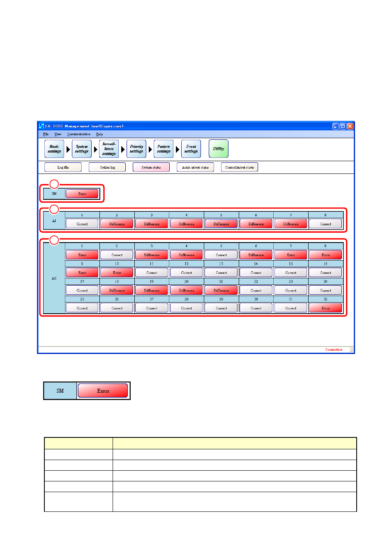Click AO unit 25 Correct button
Screen dimensions: 392x555
82,308
